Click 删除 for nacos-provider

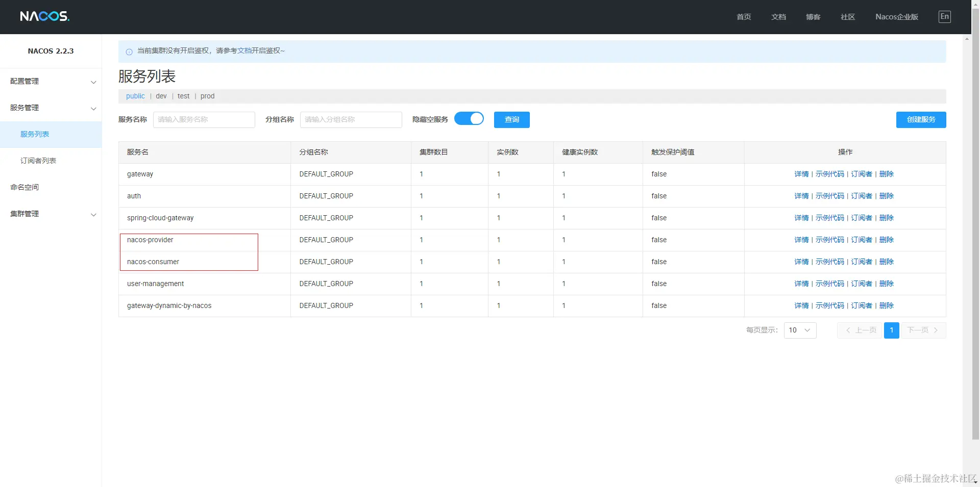click(887, 240)
